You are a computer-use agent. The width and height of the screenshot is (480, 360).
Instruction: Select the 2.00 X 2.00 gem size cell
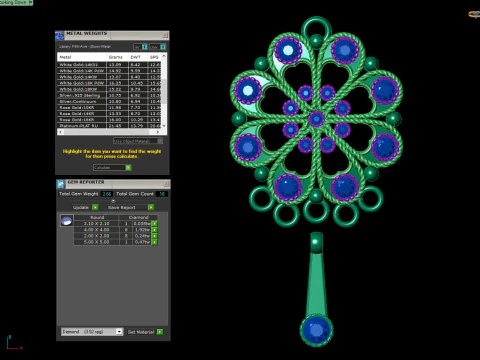[96, 236]
